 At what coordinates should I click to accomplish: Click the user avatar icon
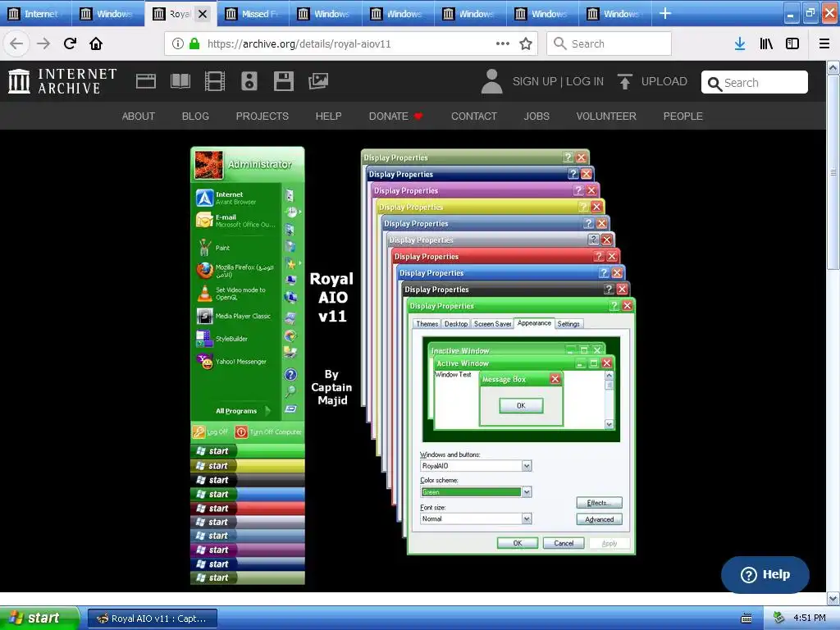pyautogui.click(x=491, y=81)
